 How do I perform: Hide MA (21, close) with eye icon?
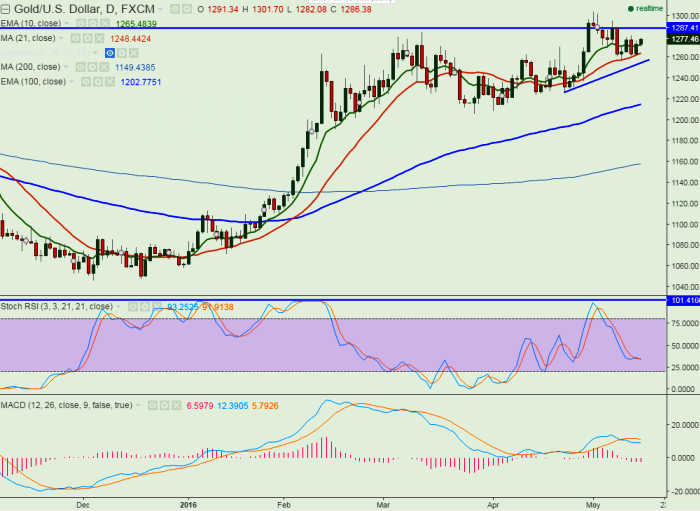76,38
